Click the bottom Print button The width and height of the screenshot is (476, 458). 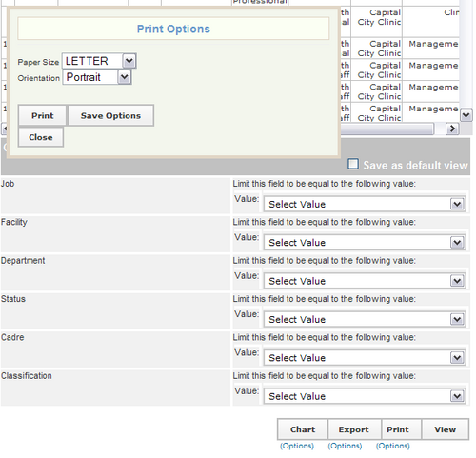pos(398,429)
